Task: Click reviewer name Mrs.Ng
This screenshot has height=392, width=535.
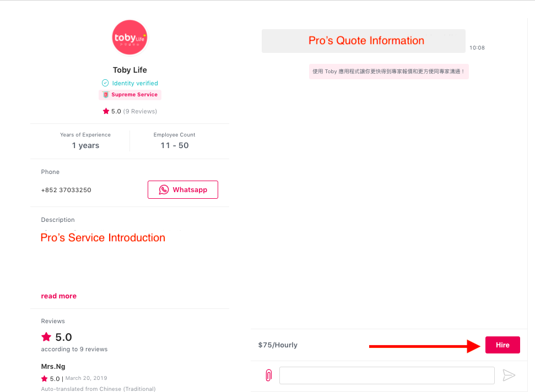Action: 53,367
